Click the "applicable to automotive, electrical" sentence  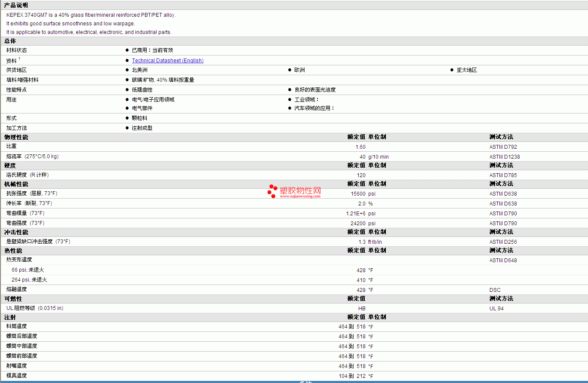(89, 32)
